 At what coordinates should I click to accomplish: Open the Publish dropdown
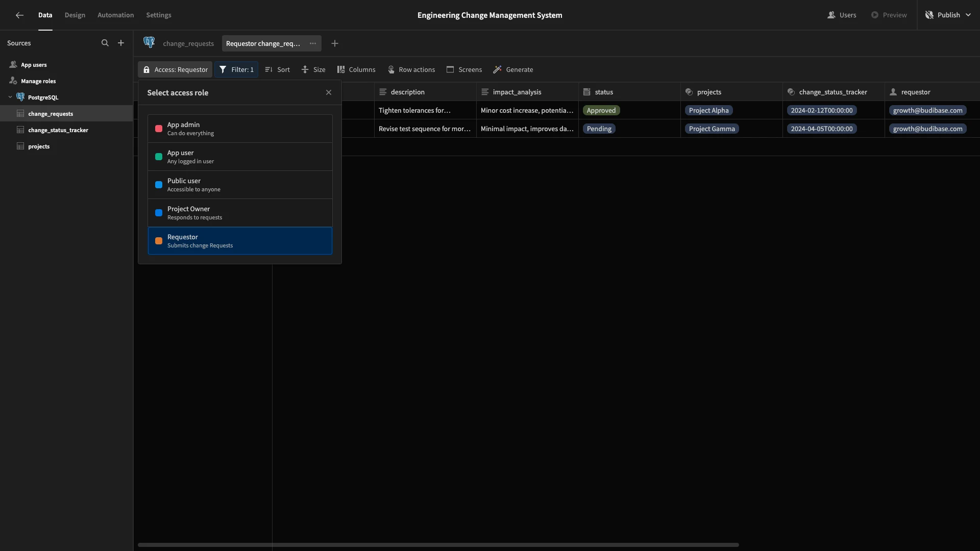(948, 15)
